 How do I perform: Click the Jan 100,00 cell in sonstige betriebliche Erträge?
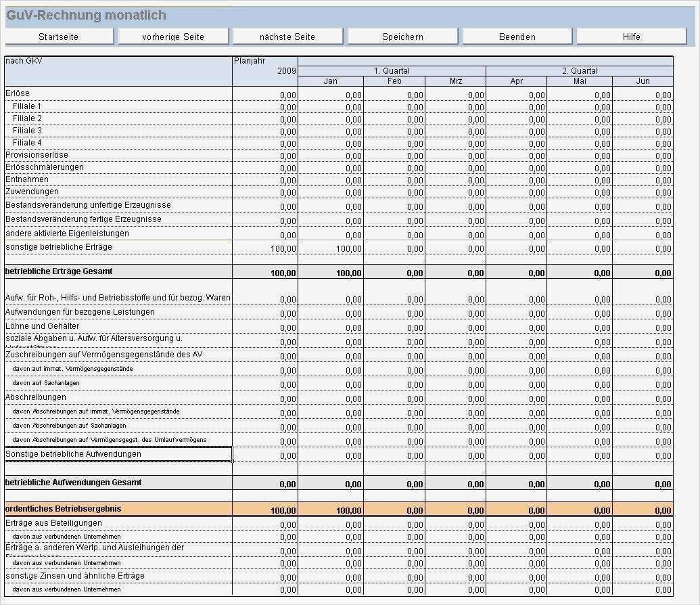click(331, 248)
